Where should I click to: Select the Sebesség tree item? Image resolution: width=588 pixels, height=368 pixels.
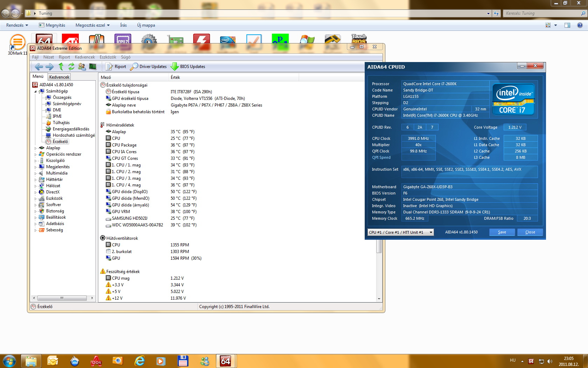(55, 230)
